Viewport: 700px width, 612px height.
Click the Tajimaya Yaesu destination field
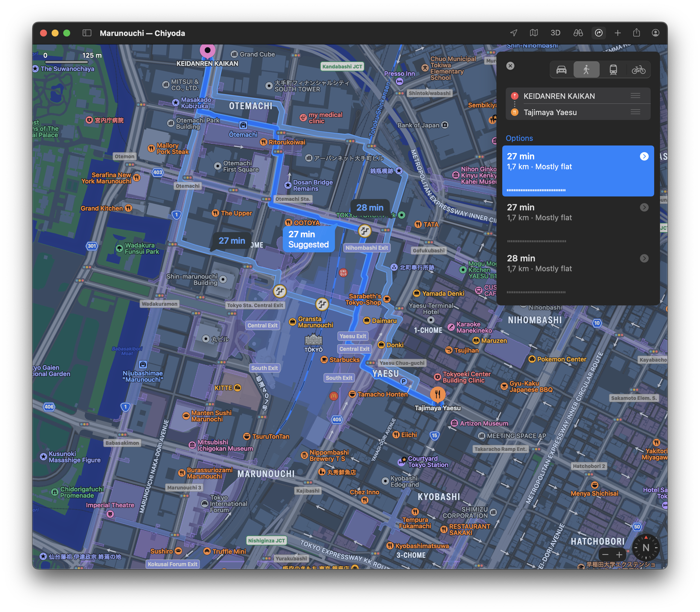pos(550,112)
